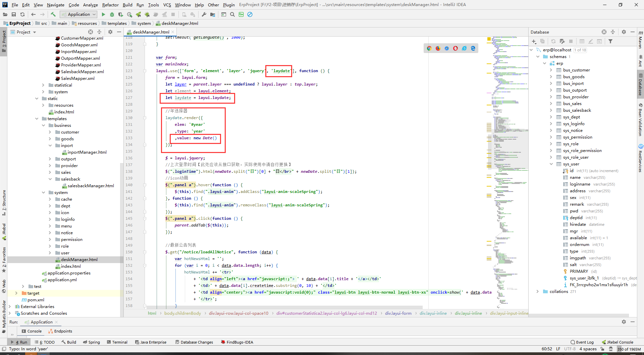This screenshot has width=644, height=355.
Task: Click the Debug bug icon in toolbar
Action: (112, 14)
